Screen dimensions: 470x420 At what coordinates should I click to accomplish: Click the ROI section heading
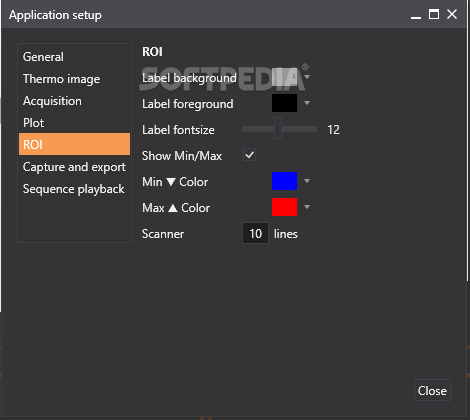pos(152,52)
